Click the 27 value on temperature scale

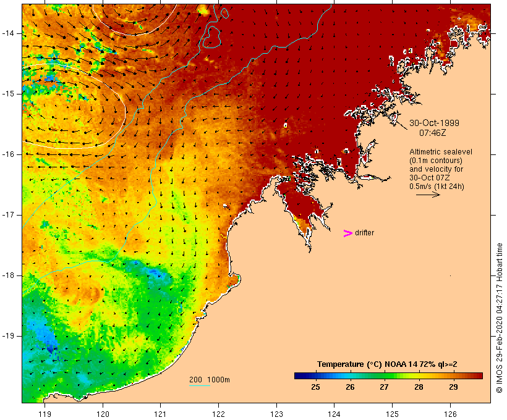pyautogui.click(x=384, y=387)
